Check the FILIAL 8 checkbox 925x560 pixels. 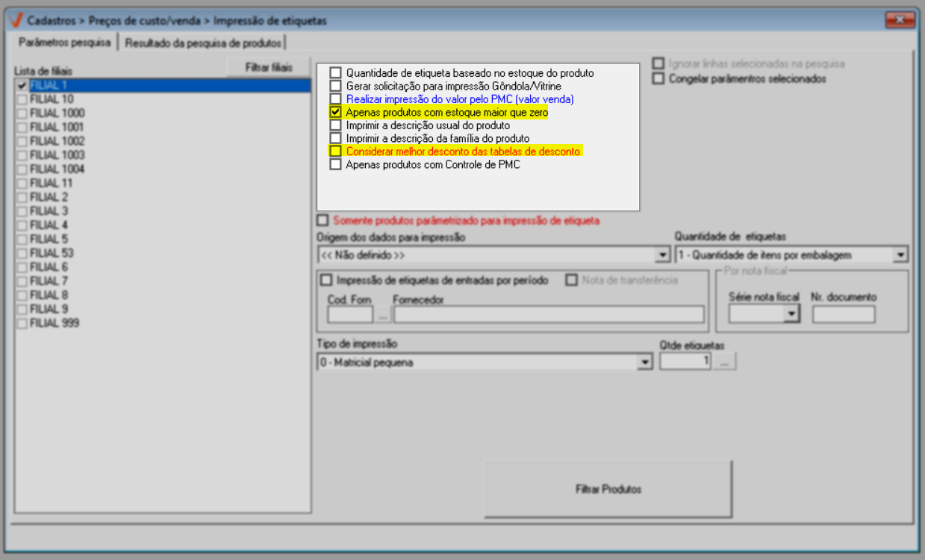[x=22, y=295]
